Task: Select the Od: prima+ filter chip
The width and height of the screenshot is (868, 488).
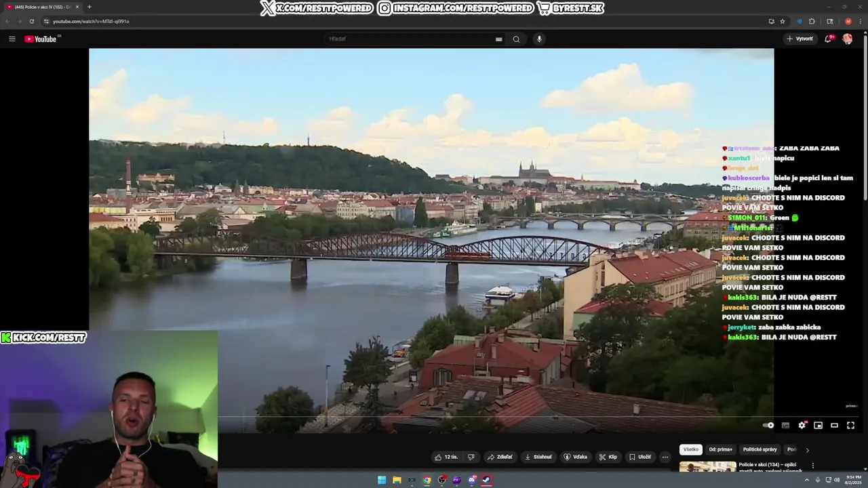Action: tap(721, 449)
